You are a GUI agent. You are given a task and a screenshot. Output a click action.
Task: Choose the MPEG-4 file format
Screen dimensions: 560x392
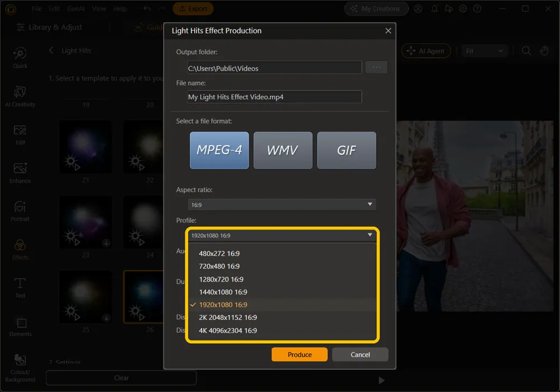pos(220,150)
